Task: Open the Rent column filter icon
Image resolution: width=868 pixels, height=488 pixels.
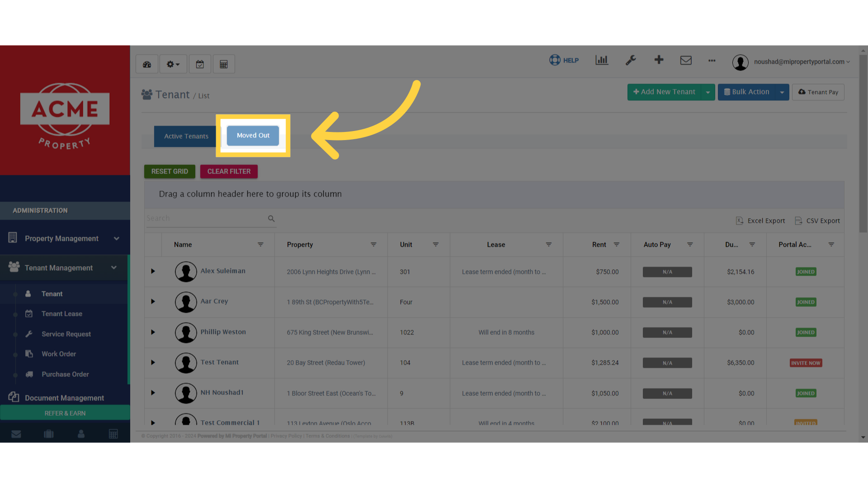Action: click(x=617, y=244)
